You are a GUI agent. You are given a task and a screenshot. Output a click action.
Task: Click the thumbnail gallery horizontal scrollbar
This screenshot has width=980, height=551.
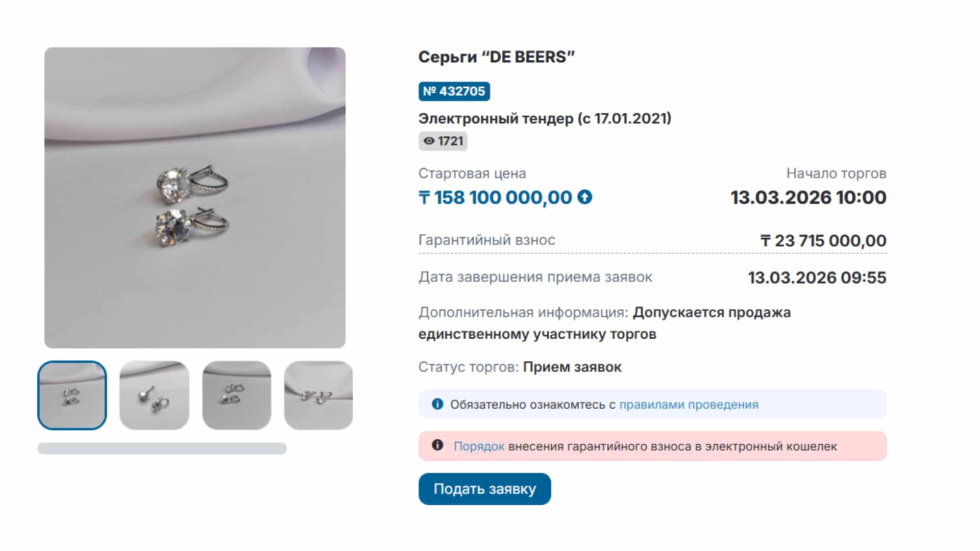[x=162, y=448]
